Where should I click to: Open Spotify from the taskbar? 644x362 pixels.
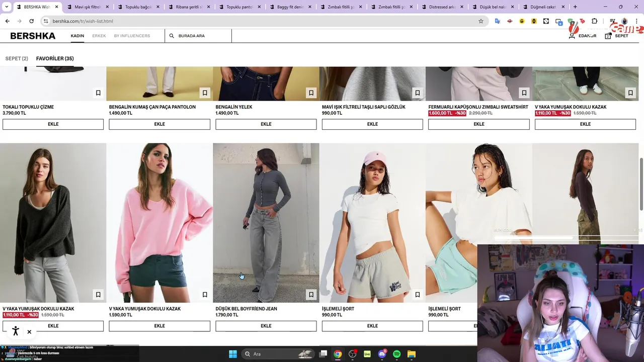[396, 354]
